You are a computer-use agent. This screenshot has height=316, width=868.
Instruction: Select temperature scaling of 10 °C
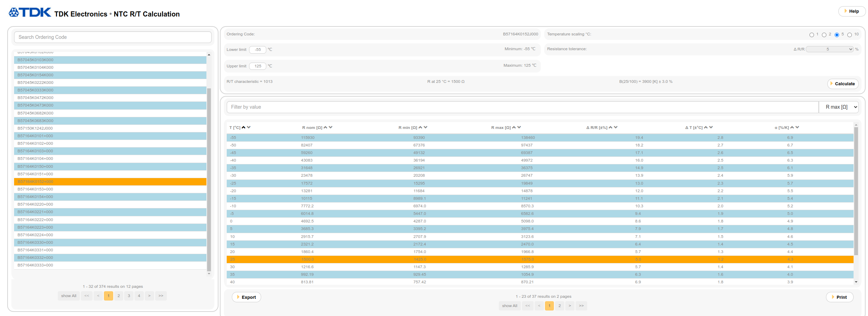tap(849, 35)
